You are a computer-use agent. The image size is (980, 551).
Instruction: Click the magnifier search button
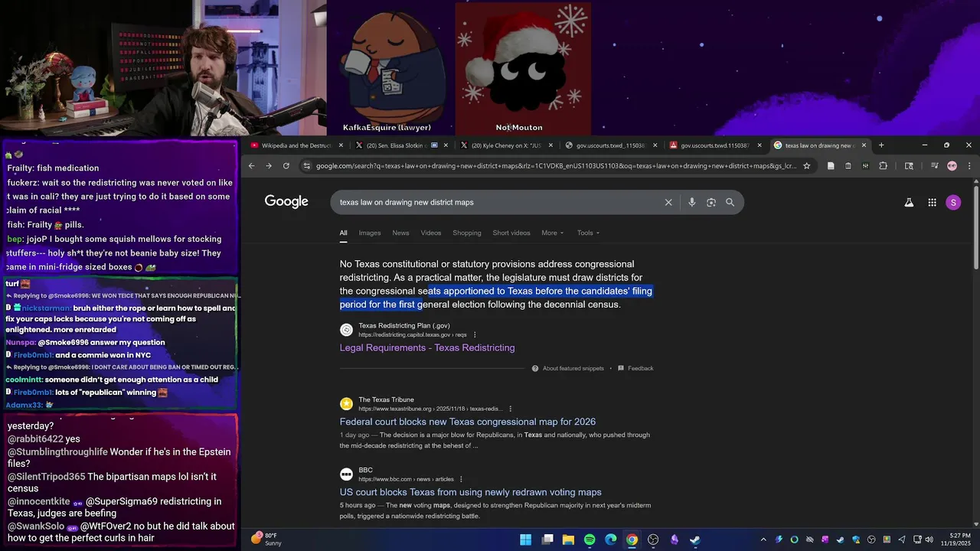(x=730, y=203)
